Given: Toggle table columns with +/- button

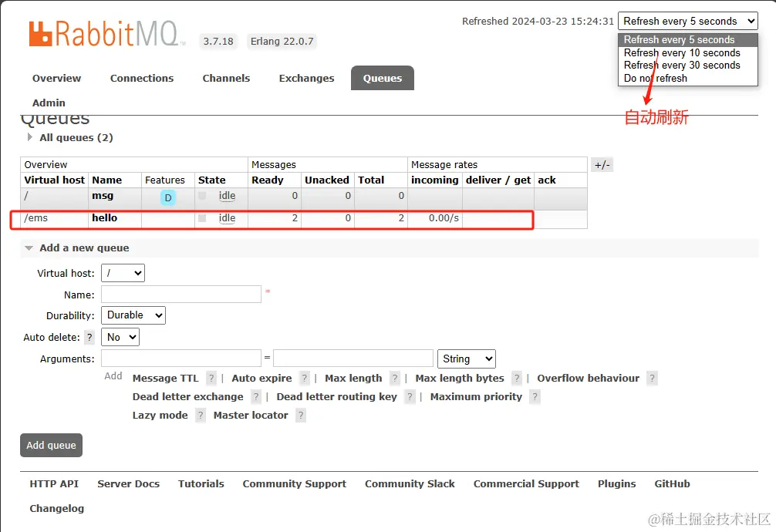Looking at the screenshot, I should tap(602, 165).
